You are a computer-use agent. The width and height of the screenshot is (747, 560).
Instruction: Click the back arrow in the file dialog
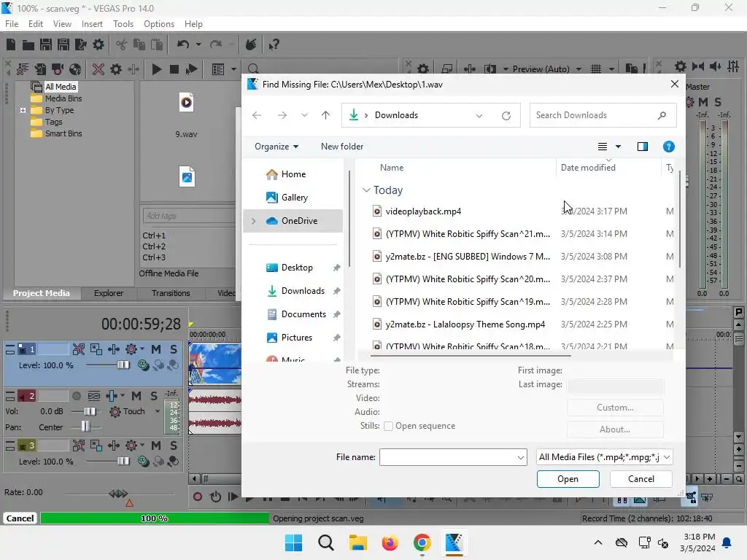coord(257,115)
